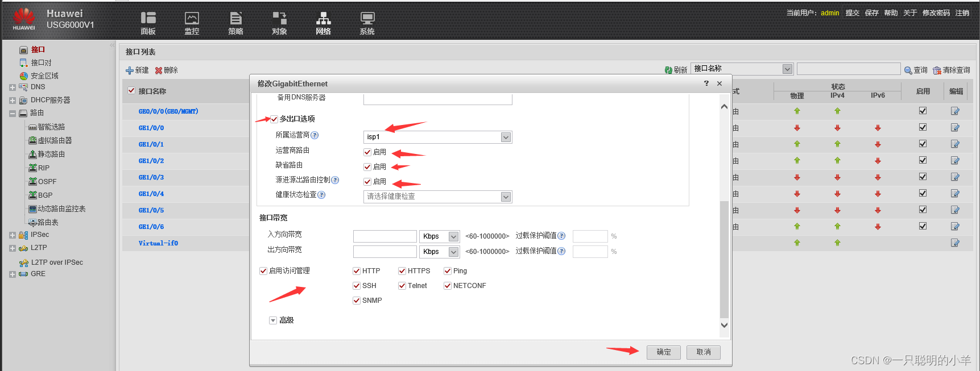This screenshot has width=980, height=371.
Task: Click the 刷新 refresh icon
Action: 668,70
